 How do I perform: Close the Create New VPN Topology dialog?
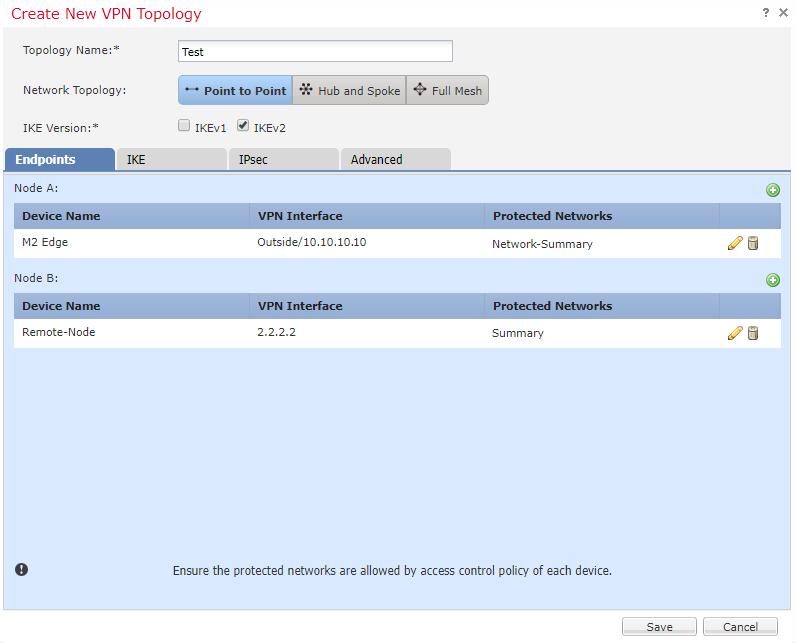pyautogui.click(x=783, y=13)
